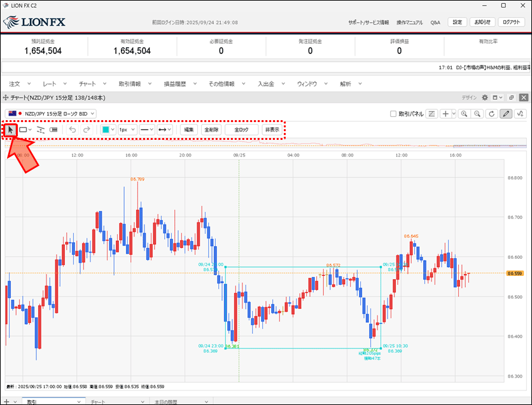532x405 pixels.
Task: Click the redo arrow in drawing toolbar
Action: click(x=87, y=130)
